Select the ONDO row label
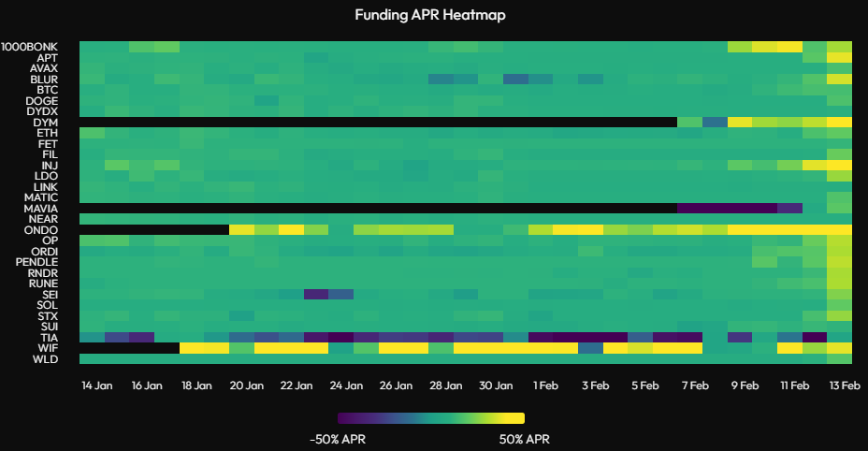The image size is (868, 451). coord(41,230)
